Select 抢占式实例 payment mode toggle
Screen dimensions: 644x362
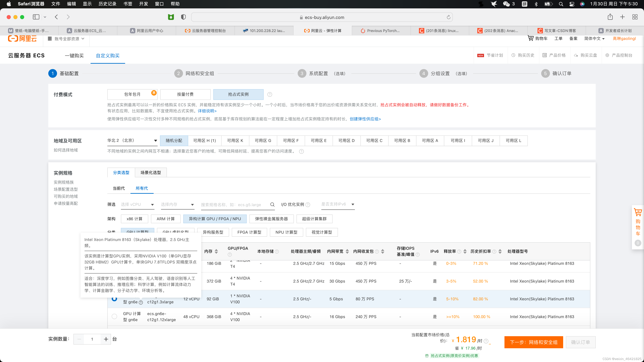coord(238,94)
